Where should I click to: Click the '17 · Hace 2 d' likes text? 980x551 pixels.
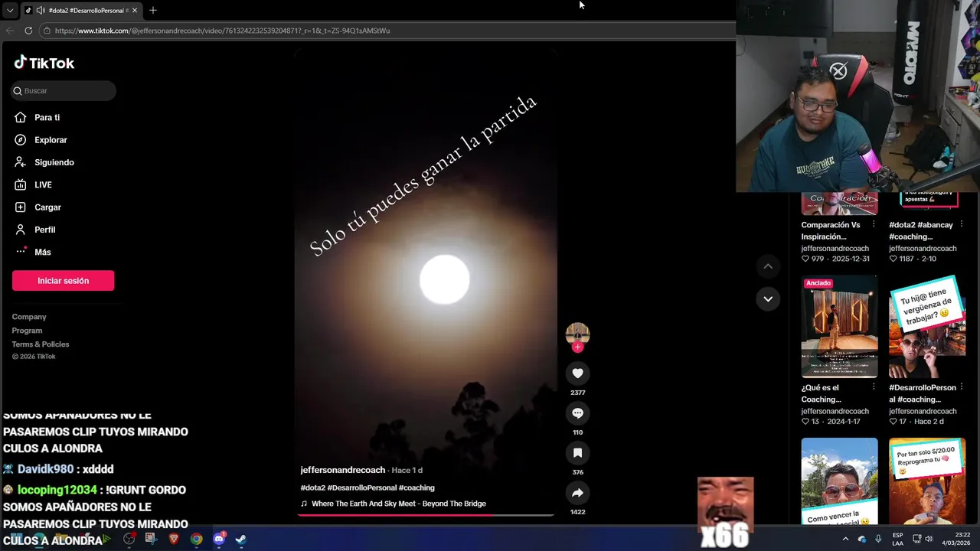(916, 422)
